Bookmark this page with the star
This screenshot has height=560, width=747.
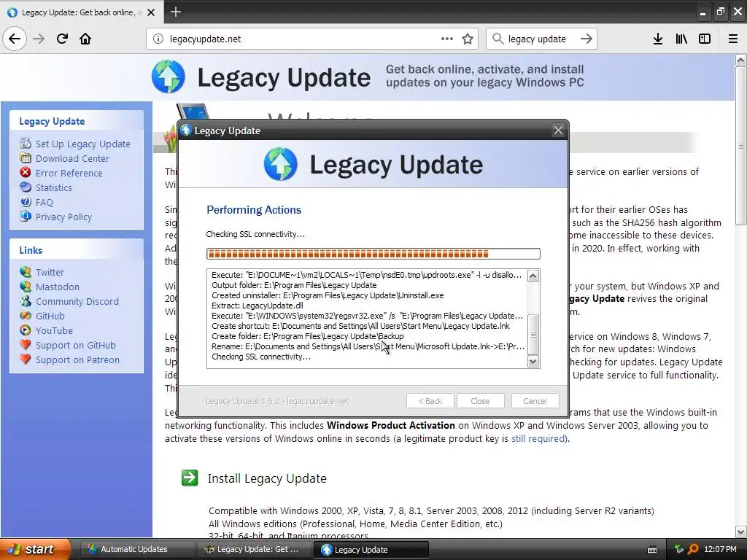[468, 39]
